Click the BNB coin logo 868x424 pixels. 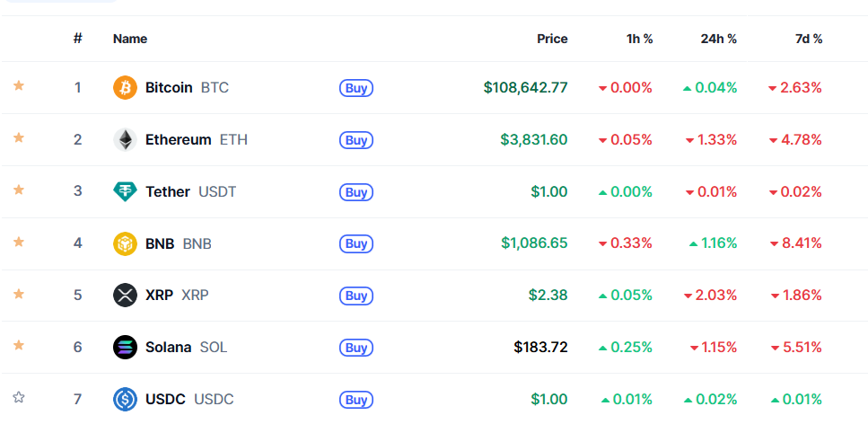pos(125,243)
